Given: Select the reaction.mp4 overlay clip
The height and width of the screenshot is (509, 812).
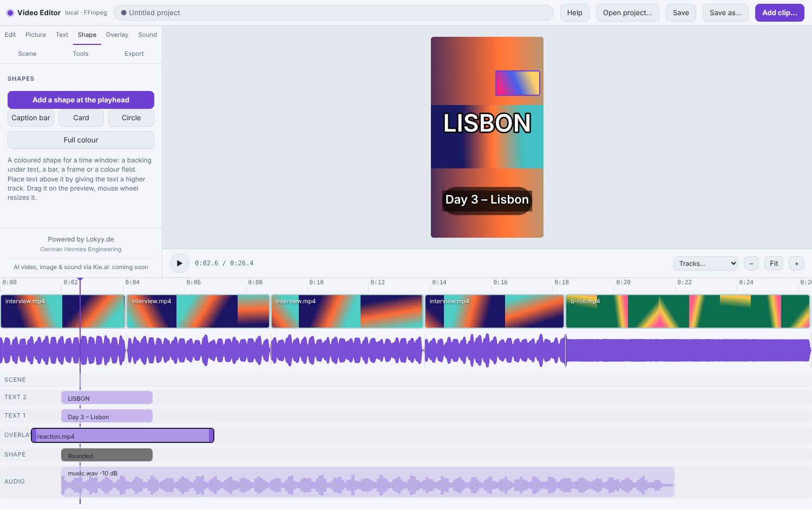Looking at the screenshot, I should pyautogui.click(x=122, y=436).
